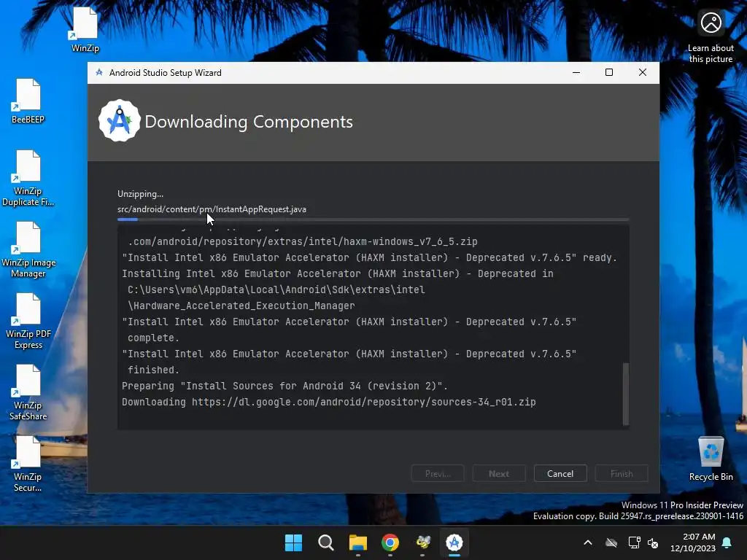Click the Sdk\extras\intel path line
This screenshot has height=560, width=747.
[x=276, y=289]
